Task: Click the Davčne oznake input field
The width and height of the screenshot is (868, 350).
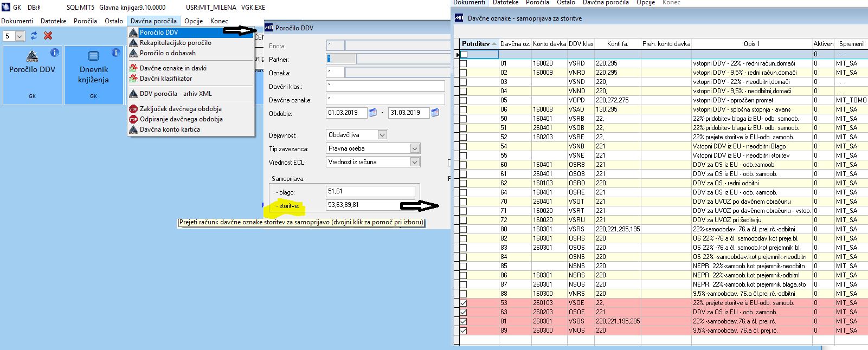Action: (x=385, y=100)
